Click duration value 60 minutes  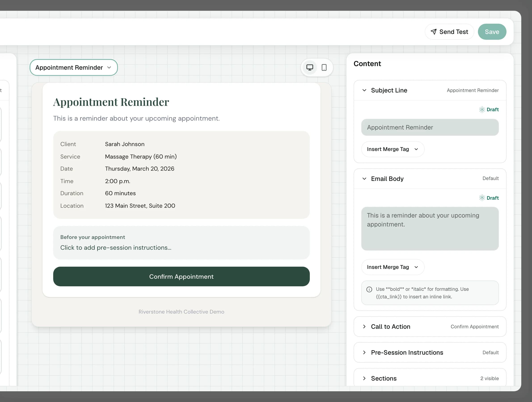click(x=120, y=193)
